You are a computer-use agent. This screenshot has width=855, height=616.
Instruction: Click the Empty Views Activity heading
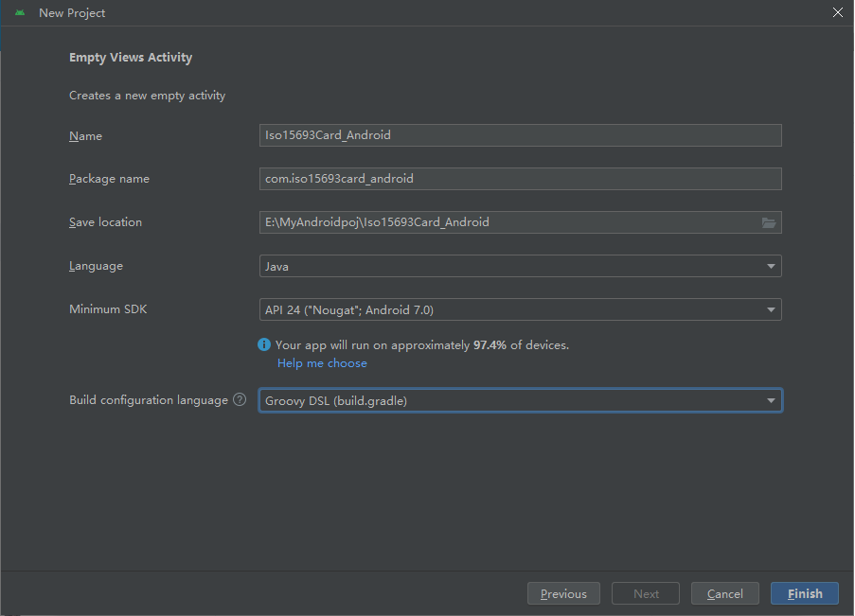pos(131,57)
